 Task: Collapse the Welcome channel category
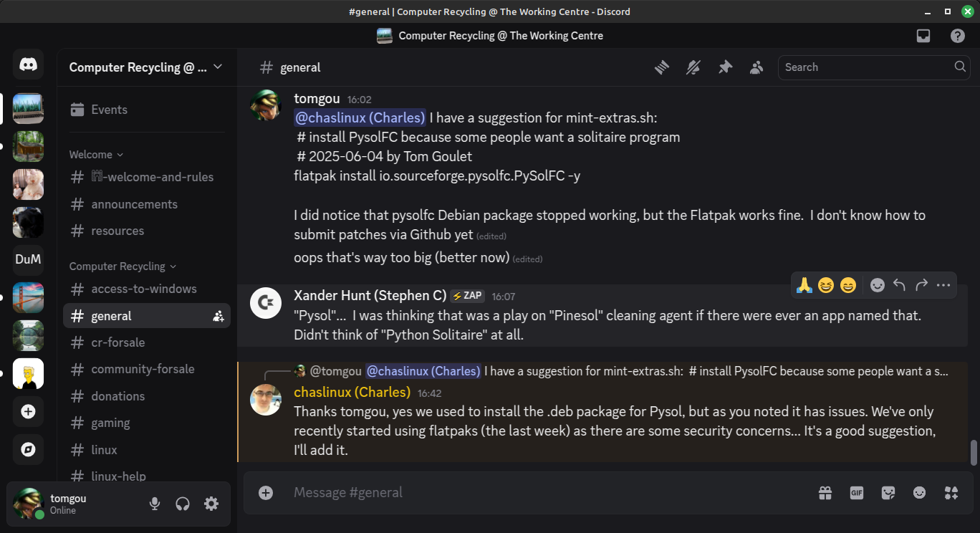point(96,155)
